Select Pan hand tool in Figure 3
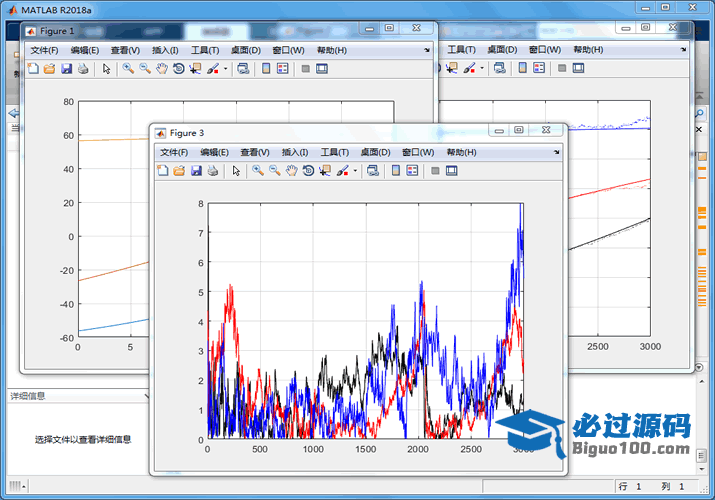 [x=291, y=171]
